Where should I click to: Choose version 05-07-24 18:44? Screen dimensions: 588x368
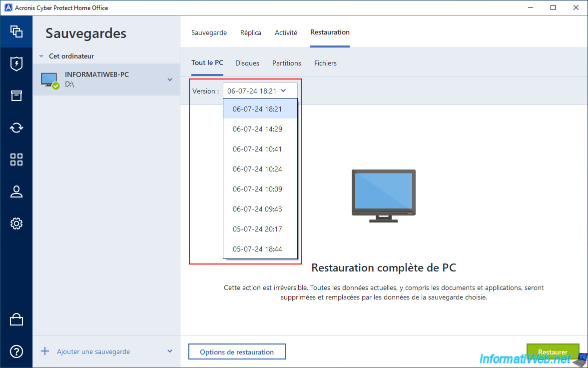[x=257, y=249]
